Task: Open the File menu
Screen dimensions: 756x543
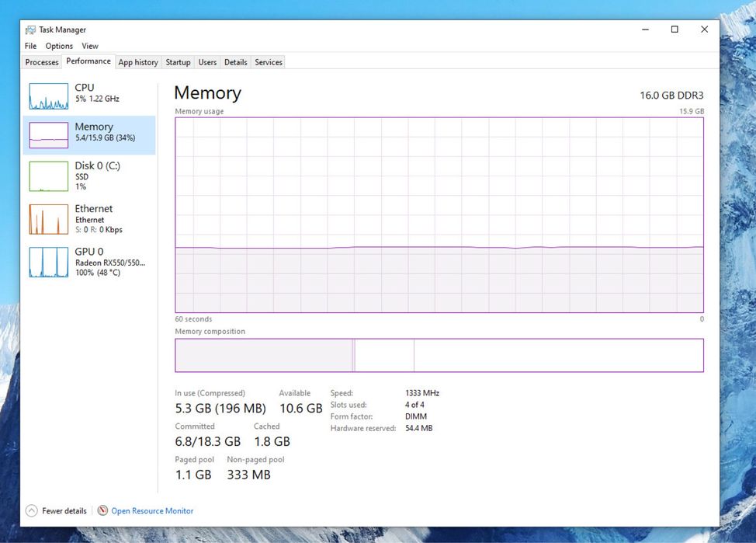Action: point(30,46)
